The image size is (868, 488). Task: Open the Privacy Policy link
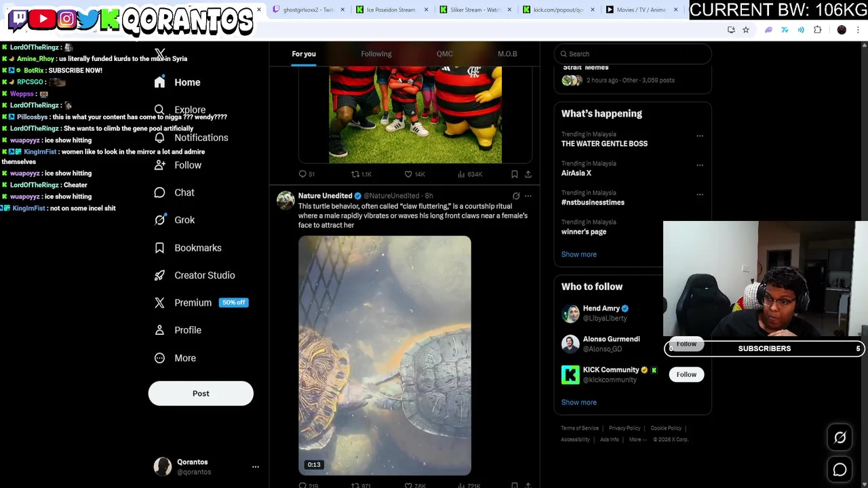pos(625,428)
